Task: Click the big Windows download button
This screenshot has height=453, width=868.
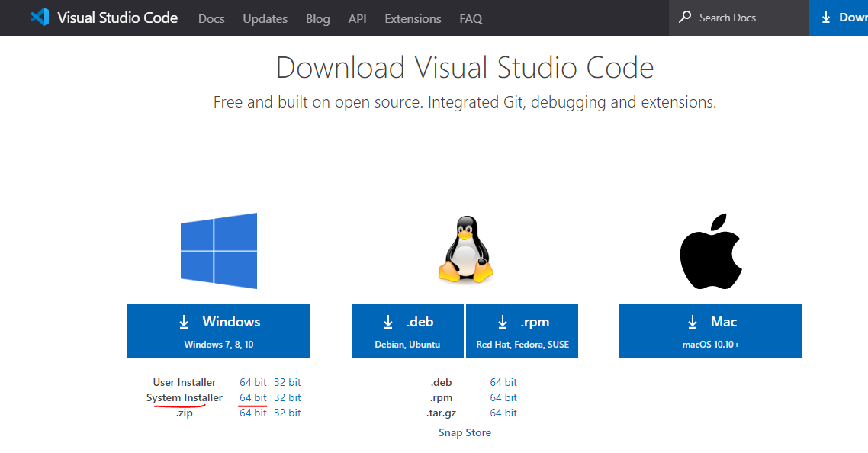Action: 219,331
